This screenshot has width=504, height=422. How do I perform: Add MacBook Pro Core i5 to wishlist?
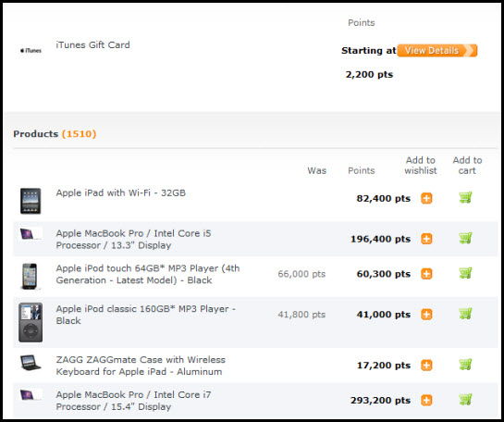click(x=426, y=239)
